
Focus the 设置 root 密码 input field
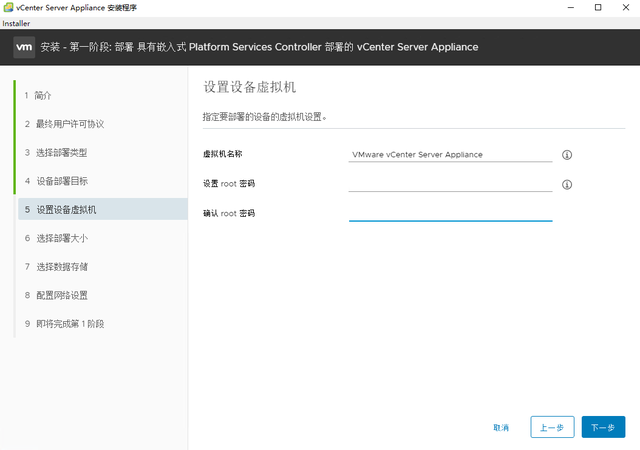[450, 185]
